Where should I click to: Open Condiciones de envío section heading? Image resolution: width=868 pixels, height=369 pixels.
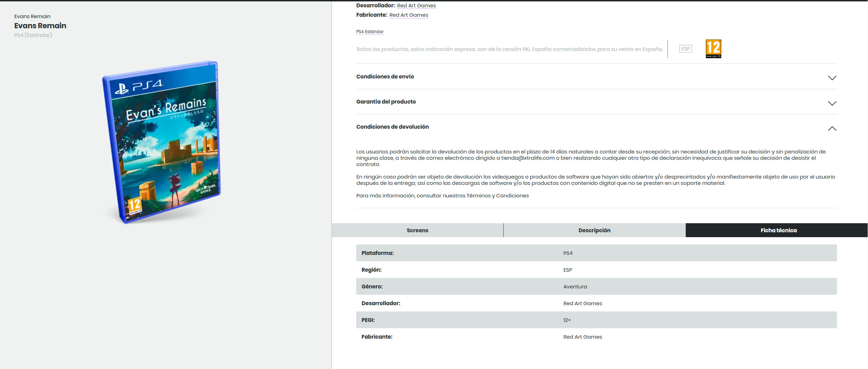[385, 76]
